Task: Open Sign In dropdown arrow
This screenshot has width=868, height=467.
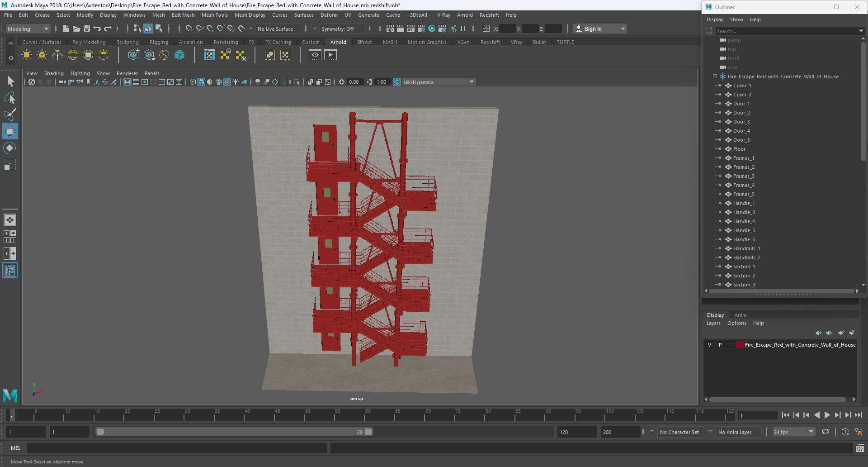Action: [623, 29]
